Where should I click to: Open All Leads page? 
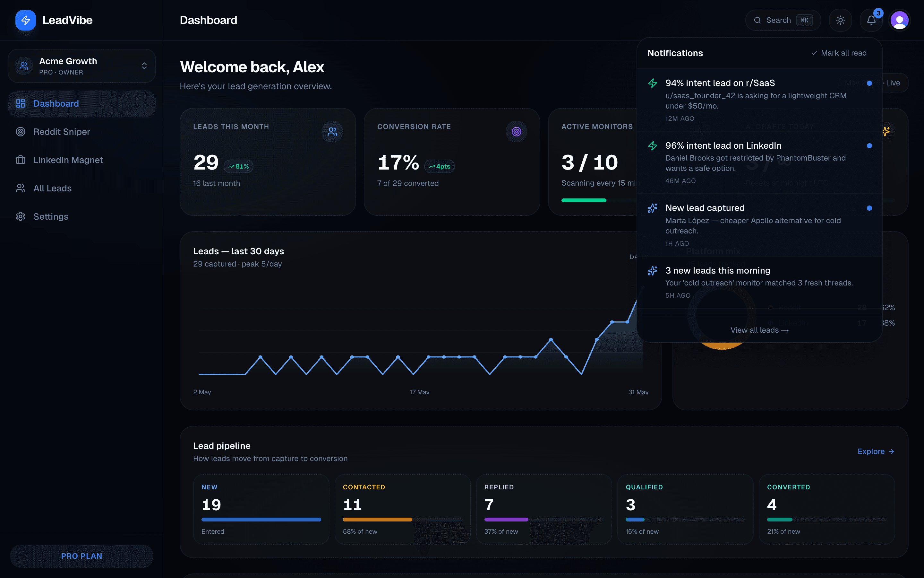coord(82,188)
